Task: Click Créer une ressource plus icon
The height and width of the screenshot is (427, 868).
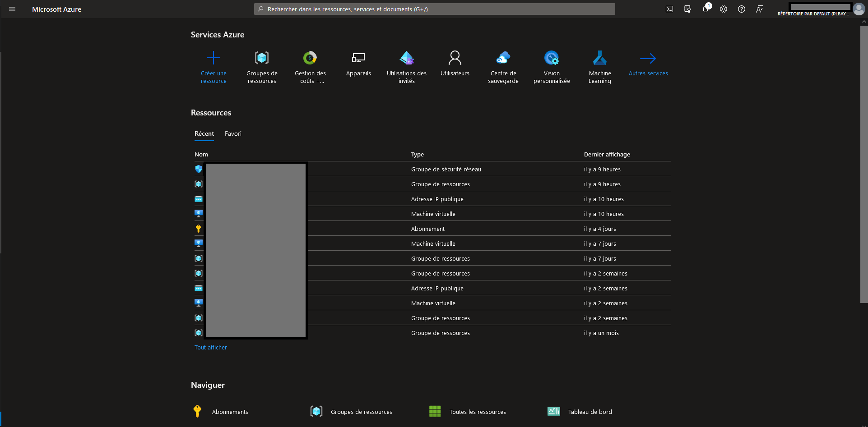Action: click(214, 58)
